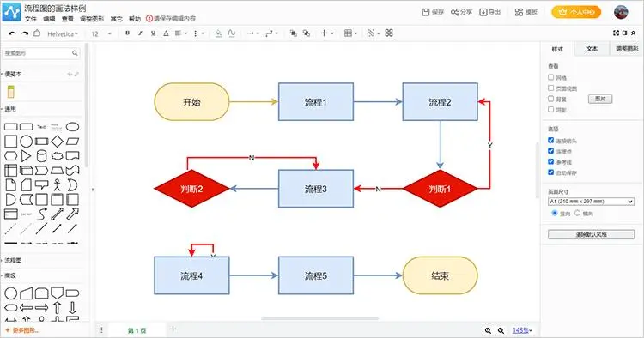
Task: Toggle bold text formatting
Action: [x=127, y=33]
